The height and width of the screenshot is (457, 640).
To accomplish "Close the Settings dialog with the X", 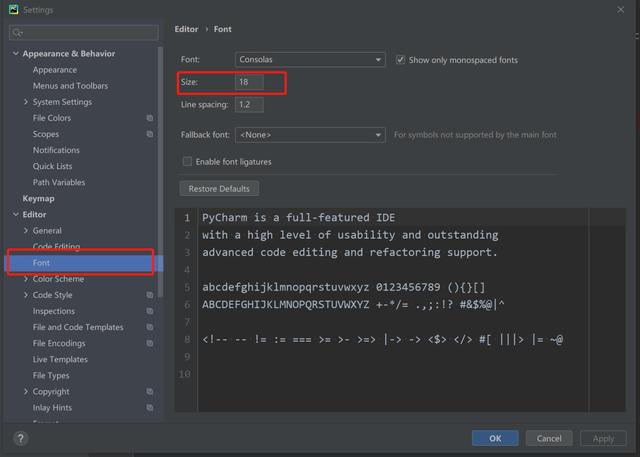I will pyautogui.click(x=620, y=9).
